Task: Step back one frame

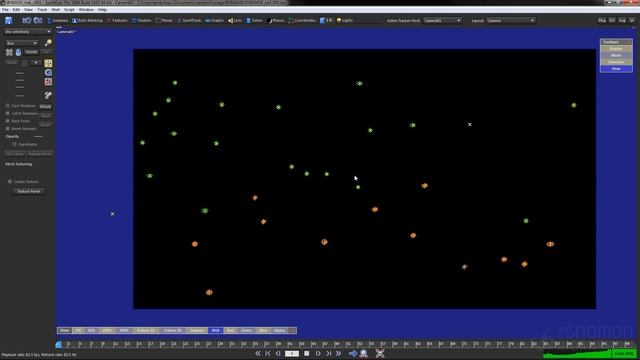Action: click(x=278, y=353)
